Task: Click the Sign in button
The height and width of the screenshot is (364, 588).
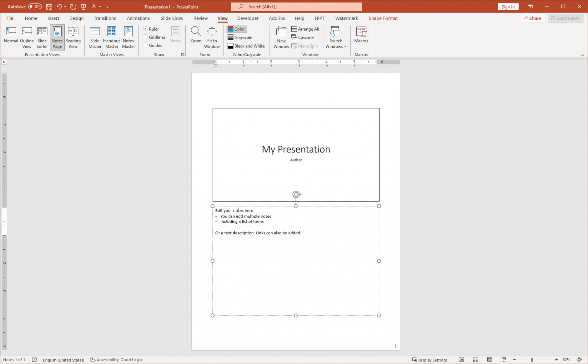Action: pyautogui.click(x=508, y=6)
